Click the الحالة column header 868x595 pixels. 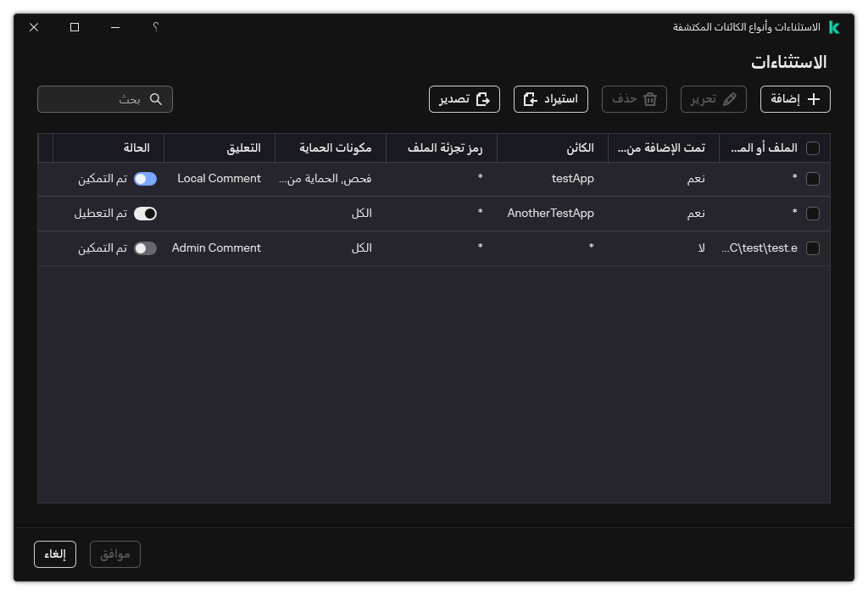(136, 147)
